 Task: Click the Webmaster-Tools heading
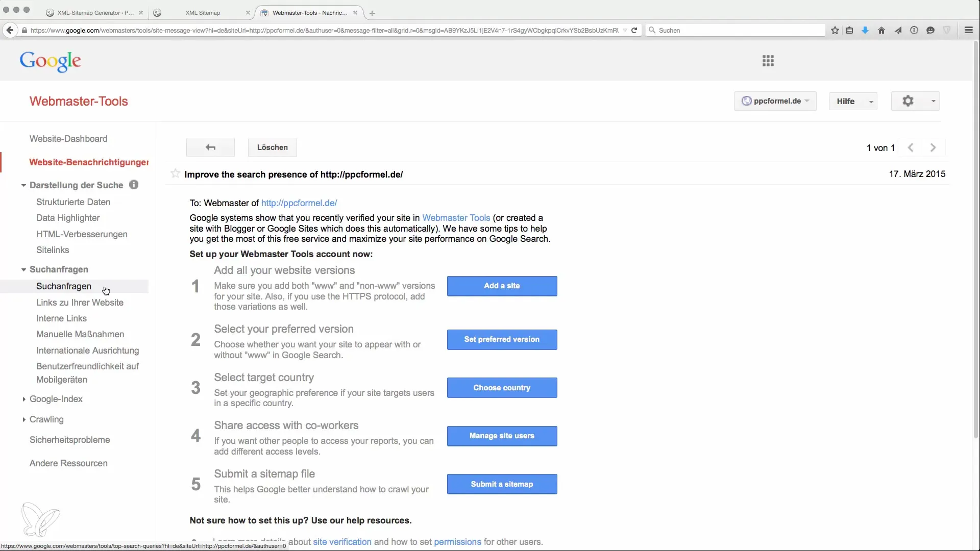tap(79, 101)
